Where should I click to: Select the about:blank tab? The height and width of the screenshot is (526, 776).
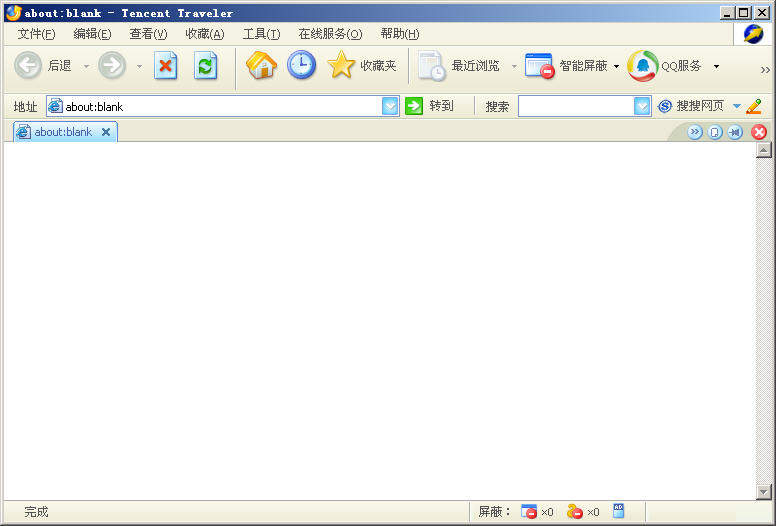click(x=65, y=132)
